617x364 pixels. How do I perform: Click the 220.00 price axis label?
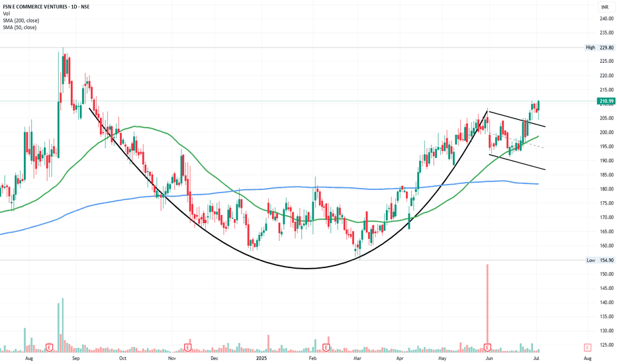[x=606, y=75]
